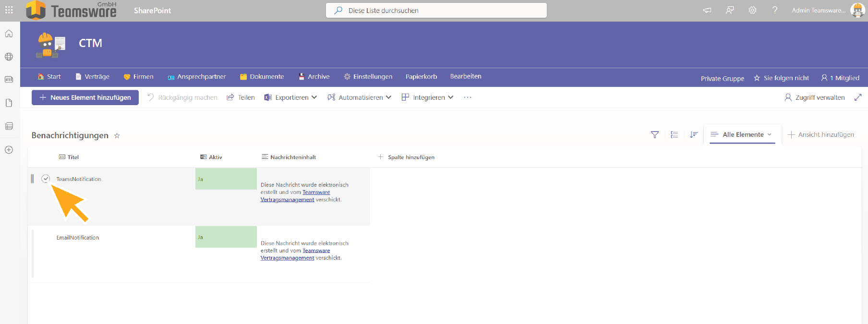The image size is (868, 324).
Task: Open the Alle Elemente view selector
Action: pyautogui.click(x=742, y=135)
